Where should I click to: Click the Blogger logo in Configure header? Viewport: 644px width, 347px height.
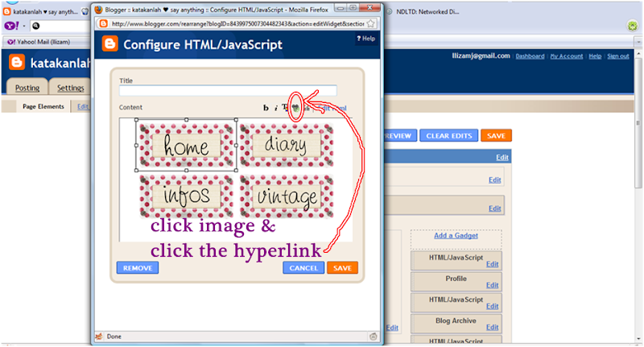pyautogui.click(x=109, y=44)
